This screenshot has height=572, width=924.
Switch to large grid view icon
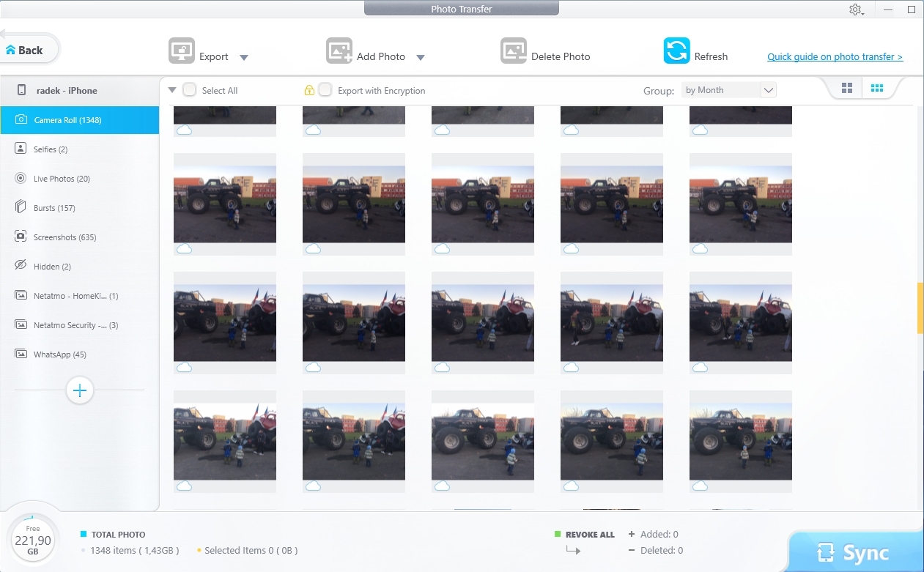coord(847,89)
